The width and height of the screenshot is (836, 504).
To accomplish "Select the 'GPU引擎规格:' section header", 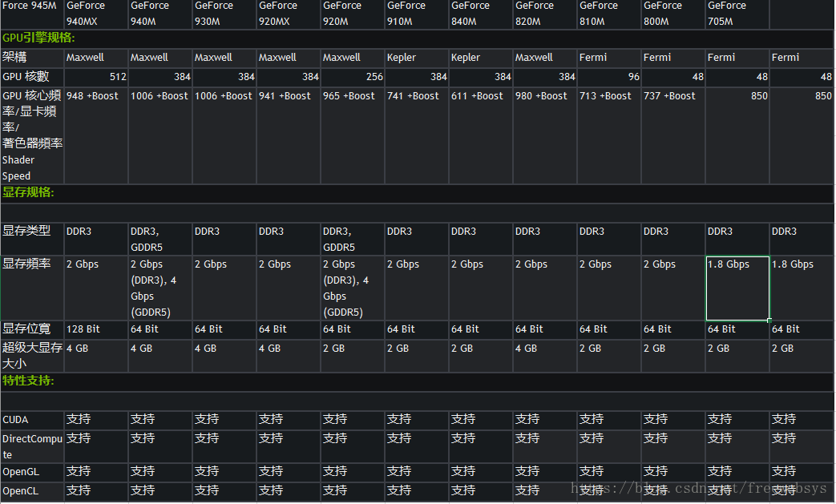I will click(38, 38).
